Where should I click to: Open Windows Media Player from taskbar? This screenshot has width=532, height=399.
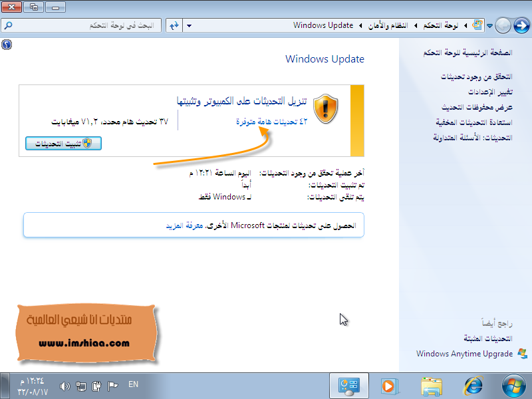(x=389, y=386)
